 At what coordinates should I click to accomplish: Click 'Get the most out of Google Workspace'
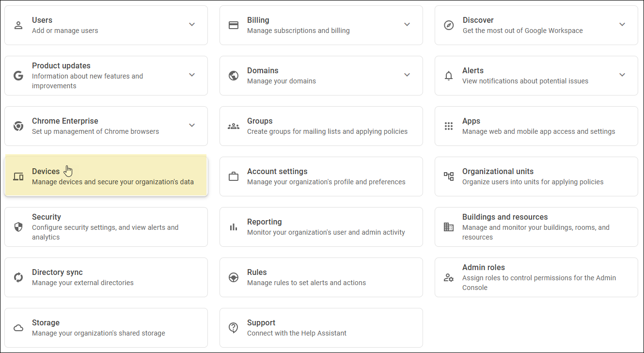522,31
